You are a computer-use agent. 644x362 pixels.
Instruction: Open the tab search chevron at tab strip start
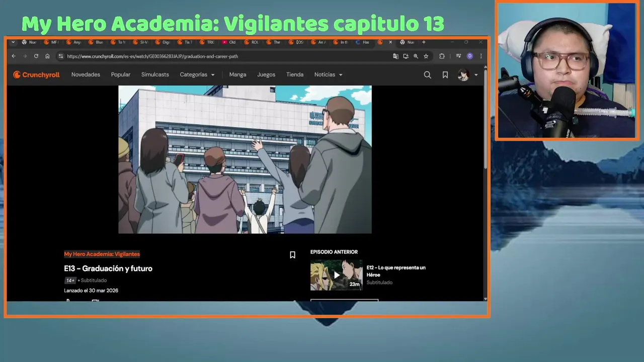click(x=13, y=42)
